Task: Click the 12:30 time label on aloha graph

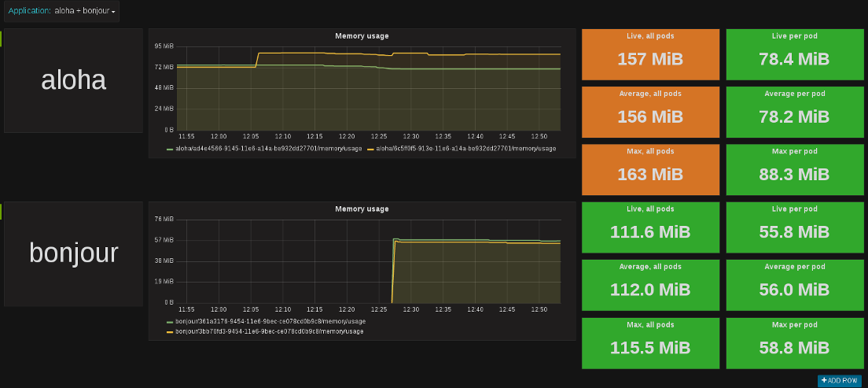Action: pos(411,136)
